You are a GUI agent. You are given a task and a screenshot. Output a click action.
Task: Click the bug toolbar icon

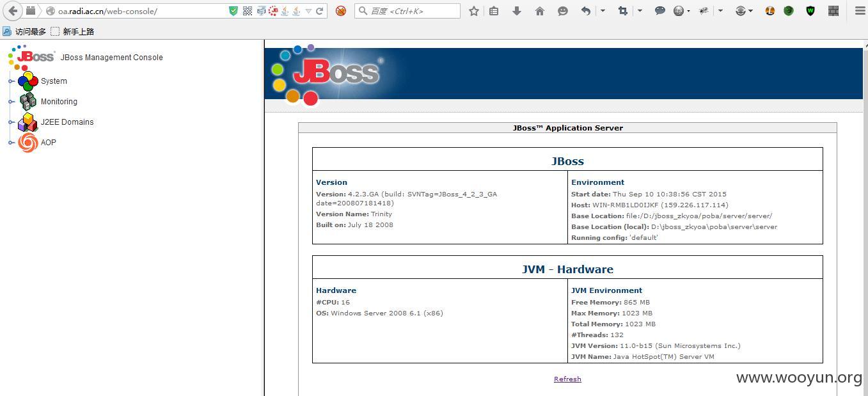coord(704,11)
